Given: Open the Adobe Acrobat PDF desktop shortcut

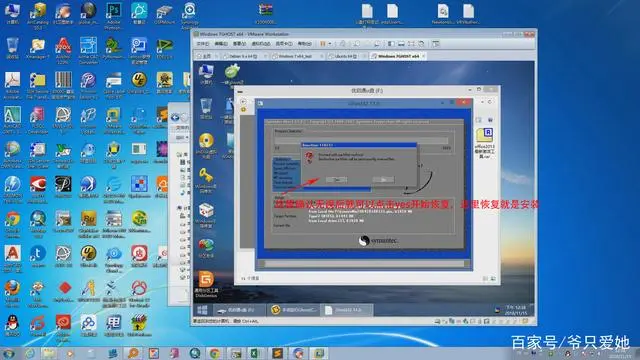Looking at the screenshot, I should (12, 80).
